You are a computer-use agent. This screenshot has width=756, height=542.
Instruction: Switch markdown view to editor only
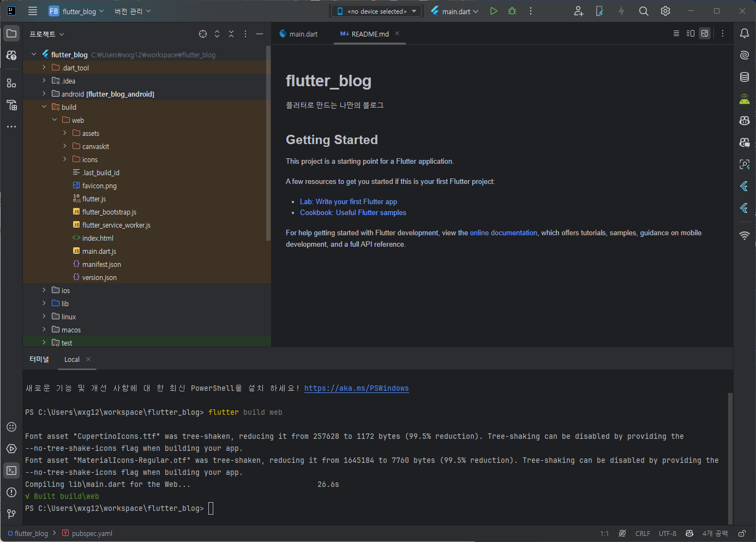click(x=676, y=34)
